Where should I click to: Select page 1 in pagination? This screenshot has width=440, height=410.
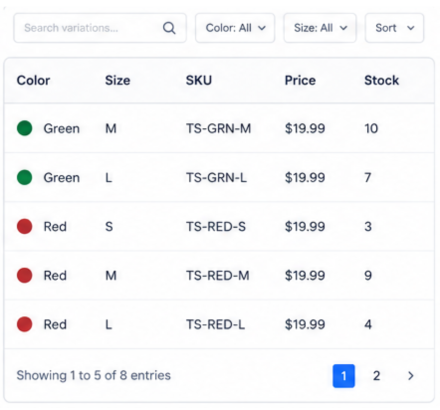(x=344, y=376)
